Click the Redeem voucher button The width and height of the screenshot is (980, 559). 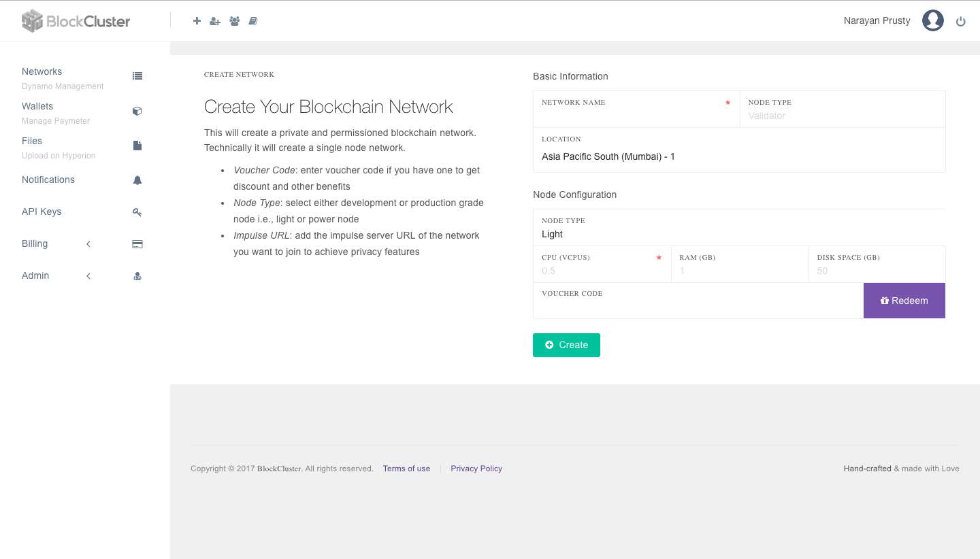(904, 300)
